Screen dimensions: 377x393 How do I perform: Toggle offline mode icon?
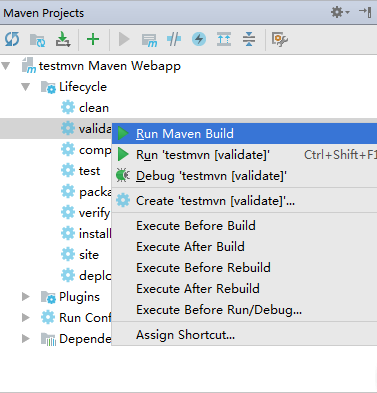pos(174,39)
